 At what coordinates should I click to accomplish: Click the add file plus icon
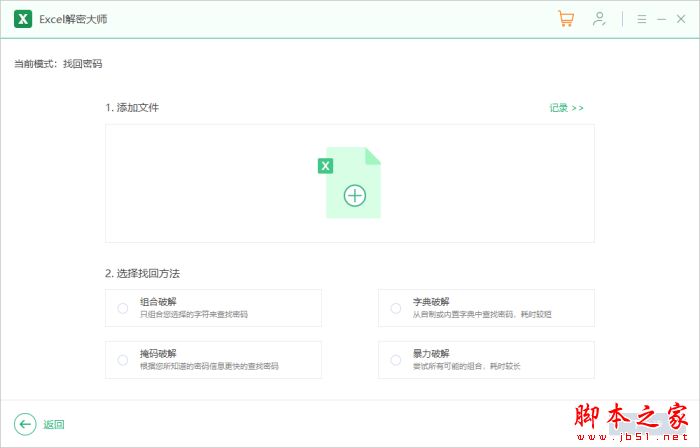coord(355,195)
